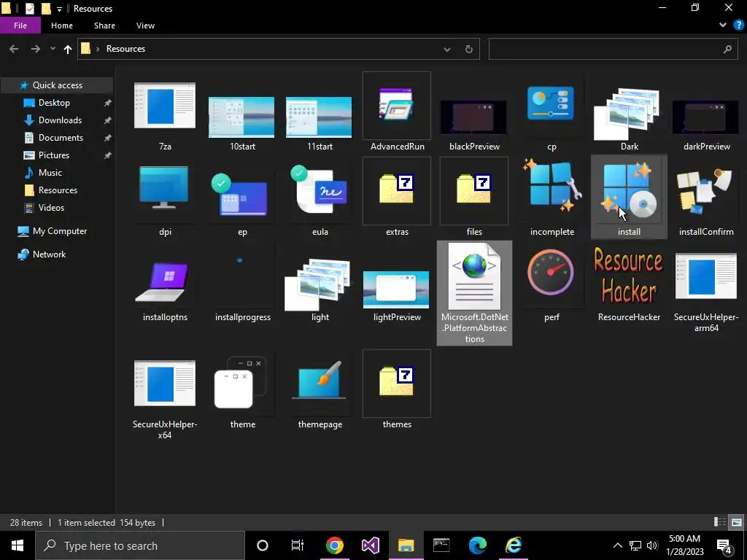Select the darkPreview image file
Viewport: 747px width, 560px height.
coord(705,117)
